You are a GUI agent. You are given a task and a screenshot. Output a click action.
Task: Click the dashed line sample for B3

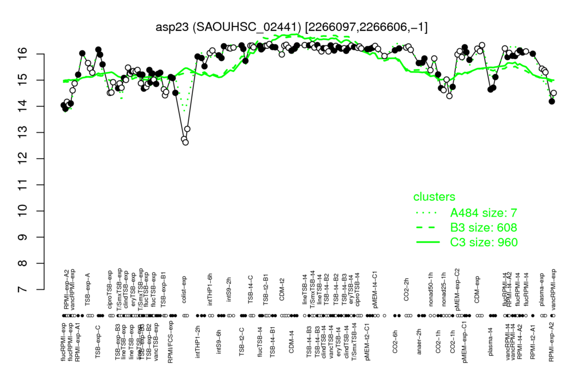pyautogui.click(x=427, y=228)
